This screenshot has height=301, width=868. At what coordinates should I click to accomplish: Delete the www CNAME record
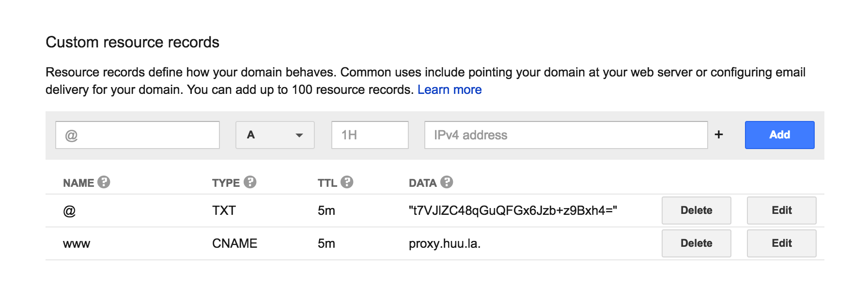tap(696, 243)
